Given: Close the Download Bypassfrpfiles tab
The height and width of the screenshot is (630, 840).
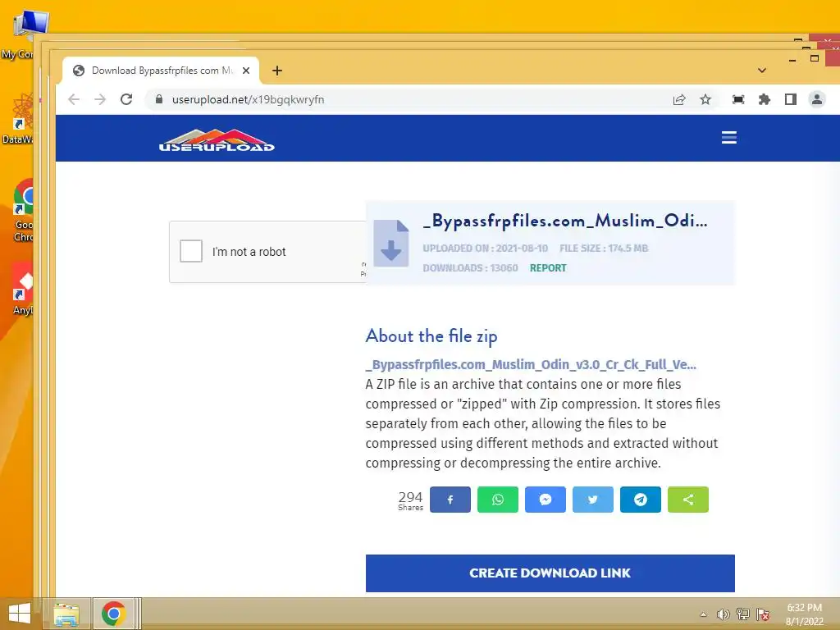Looking at the screenshot, I should (x=246, y=71).
